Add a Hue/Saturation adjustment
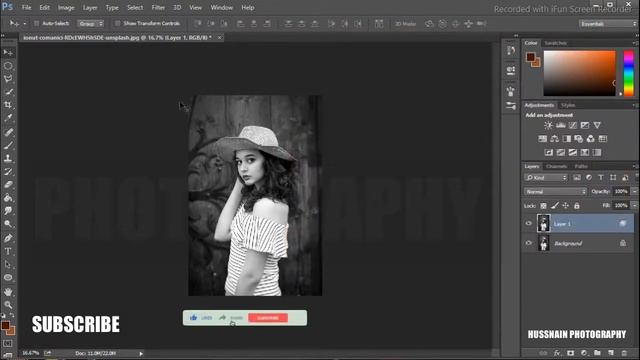 pyautogui.click(x=542, y=139)
